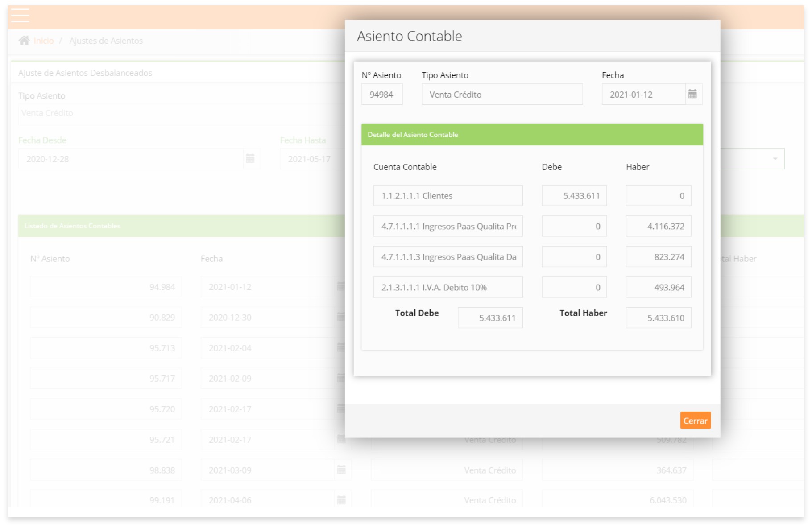This screenshot has width=812, height=528.
Task: Click the Fecha field 2021-01-12 in dialog
Action: 643,94
